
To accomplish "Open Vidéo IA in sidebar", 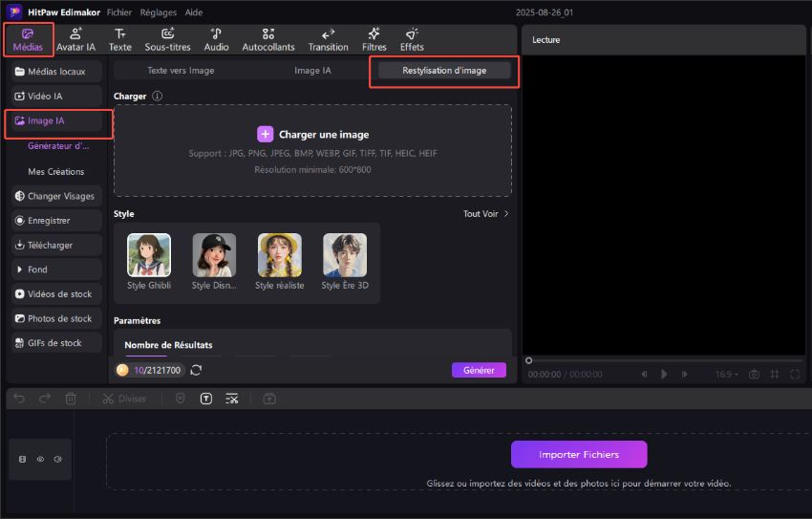I will (x=56, y=96).
